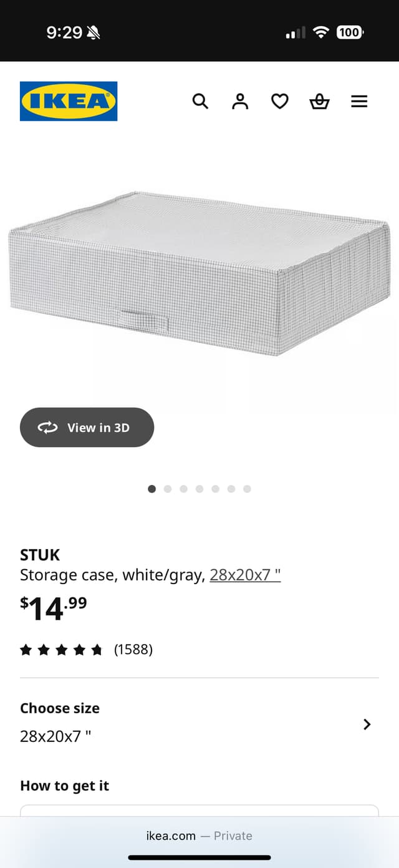Tap the ikea.com address bar
This screenshot has height=868, width=399.
(199, 836)
